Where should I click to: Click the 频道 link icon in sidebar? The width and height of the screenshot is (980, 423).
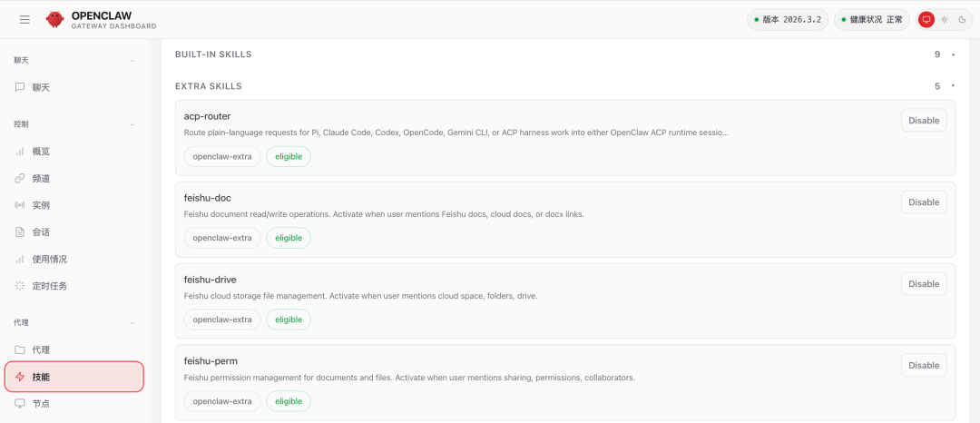(20, 179)
